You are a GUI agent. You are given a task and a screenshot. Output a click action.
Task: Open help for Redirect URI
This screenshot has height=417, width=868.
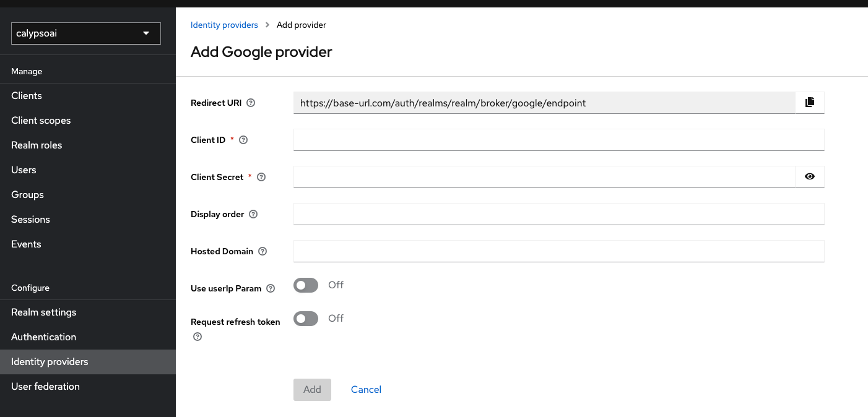(x=251, y=103)
